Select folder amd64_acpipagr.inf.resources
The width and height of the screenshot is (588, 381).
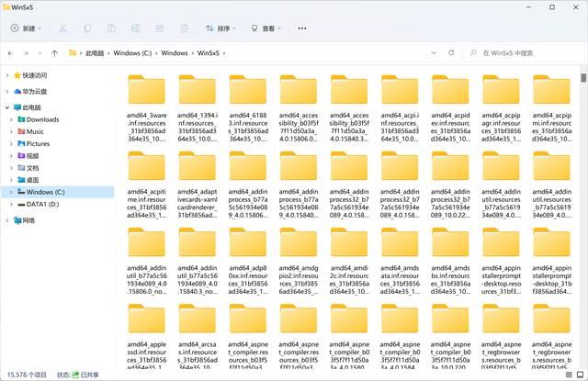(x=501, y=108)
